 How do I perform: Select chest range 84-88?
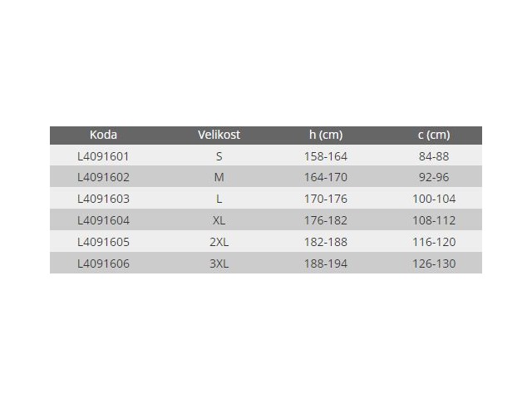point(434,155)
